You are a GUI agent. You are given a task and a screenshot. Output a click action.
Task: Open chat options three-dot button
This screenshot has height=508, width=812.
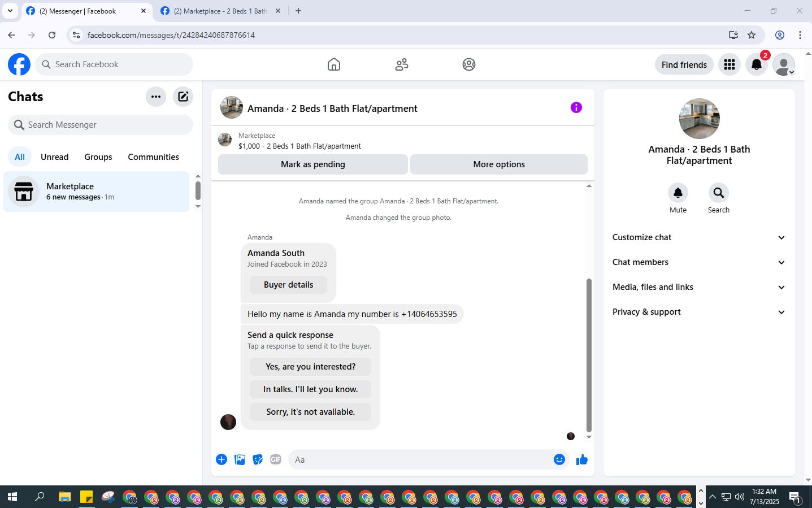pyautogui.click(x=156, y=97)
